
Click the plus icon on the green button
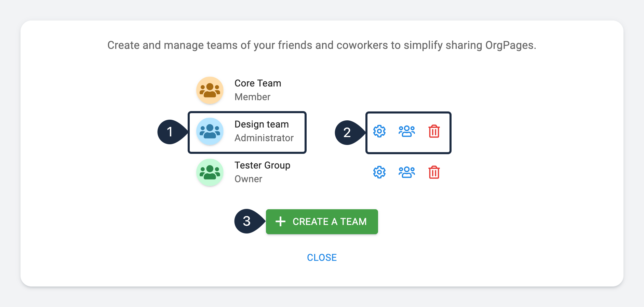[280, 222]
